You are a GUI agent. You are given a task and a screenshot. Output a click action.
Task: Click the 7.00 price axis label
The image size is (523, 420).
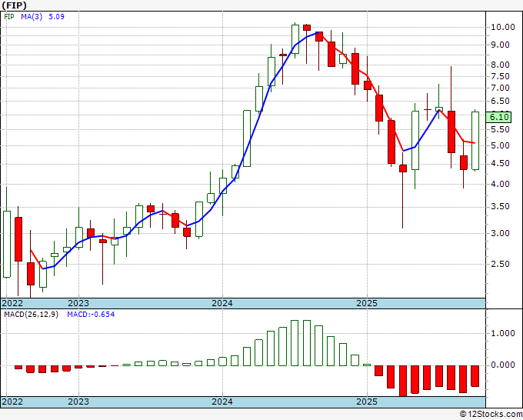(x=500, y=88)
